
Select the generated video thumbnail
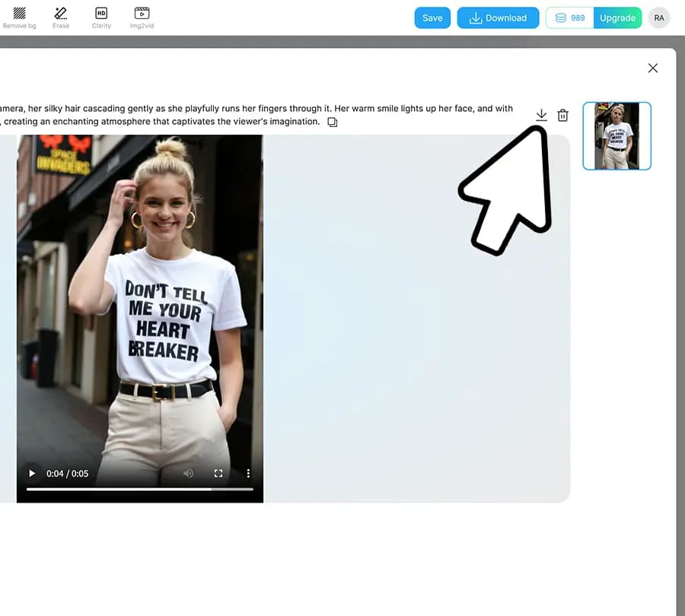click(x=616, y=136)
